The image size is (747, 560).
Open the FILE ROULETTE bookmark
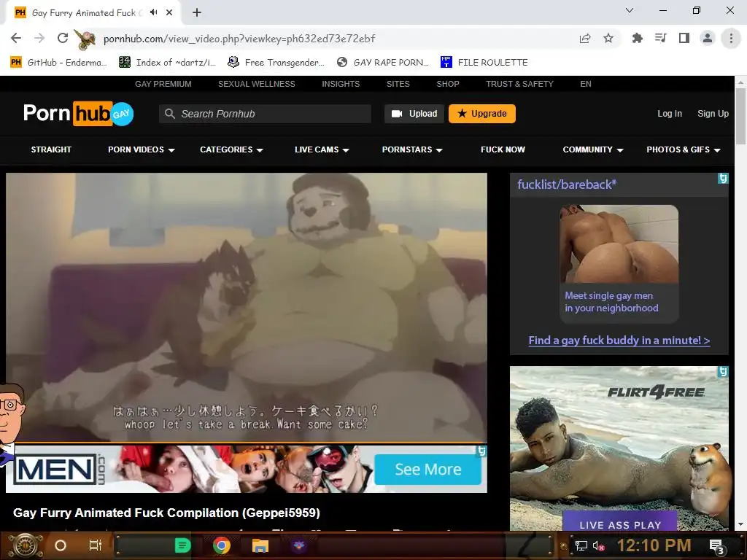pyautogui.click(x=484, y=62)
